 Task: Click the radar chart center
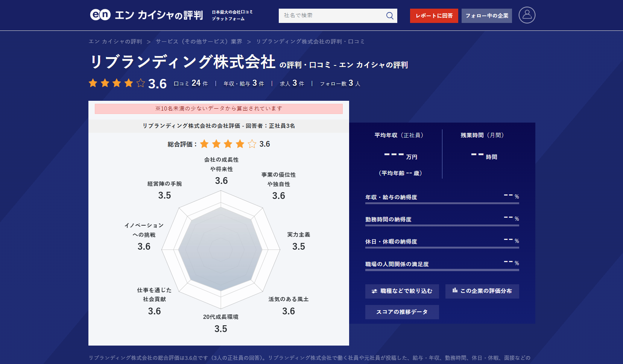tap(221, 249)
